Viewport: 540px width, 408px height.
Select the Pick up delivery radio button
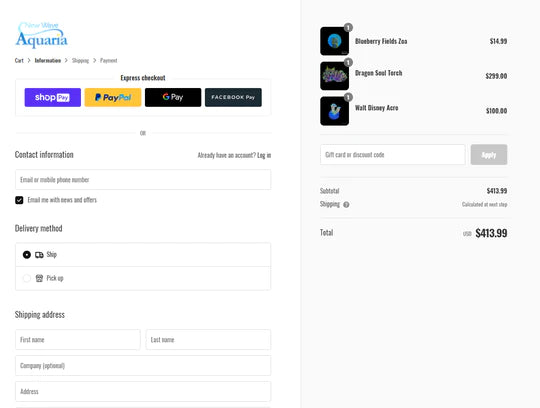[x=27, y=278]
